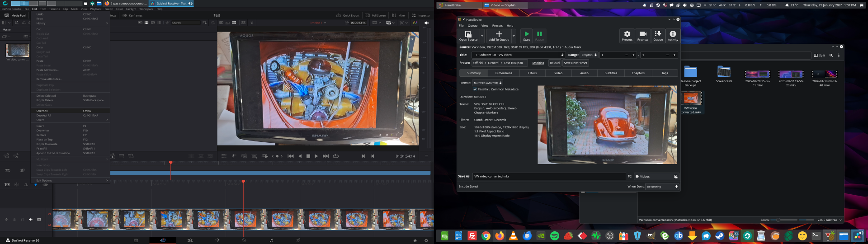Show the HandBrake Queue
This screenshot has width=868, height=244.
pos(658,36)
